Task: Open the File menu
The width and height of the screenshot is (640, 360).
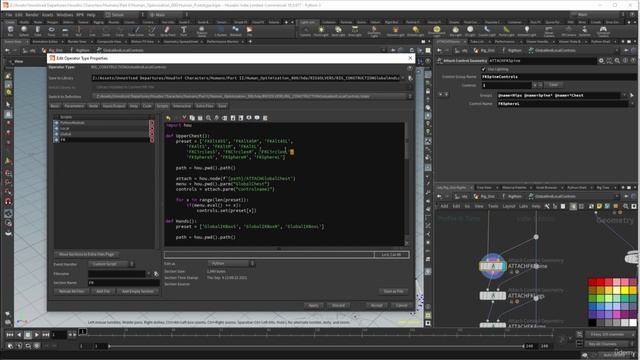Action: [x=9, y=15]
